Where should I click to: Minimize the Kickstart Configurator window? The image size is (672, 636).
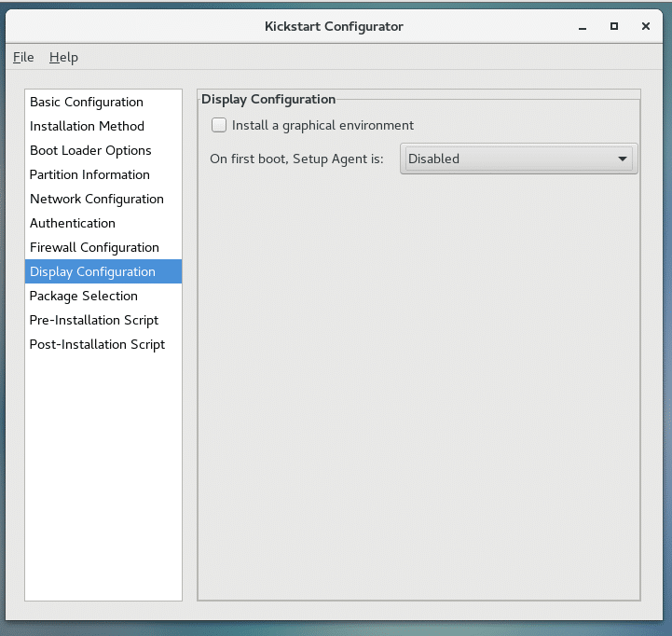[583, 26]
